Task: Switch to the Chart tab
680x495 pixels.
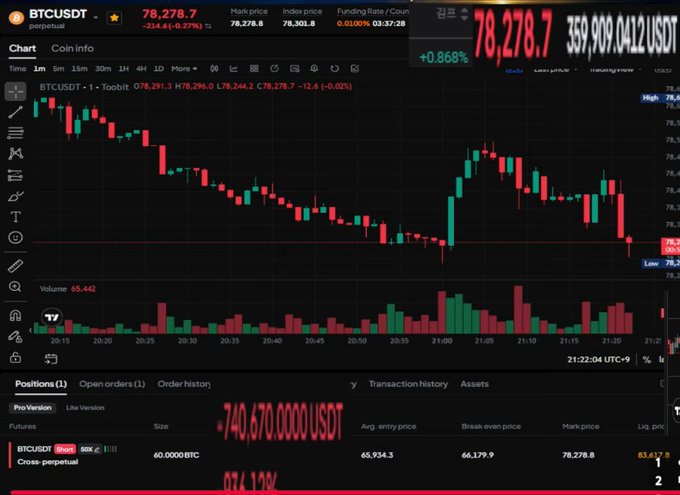Action: click(23, 48)
